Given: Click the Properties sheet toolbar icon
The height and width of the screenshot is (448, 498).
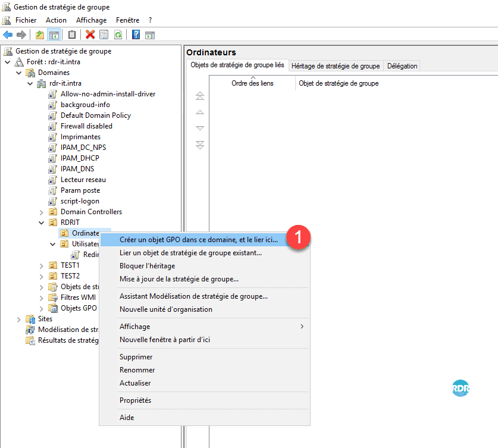Looking at the screenshot, I should pyautogui.click(x=104, y=35).
